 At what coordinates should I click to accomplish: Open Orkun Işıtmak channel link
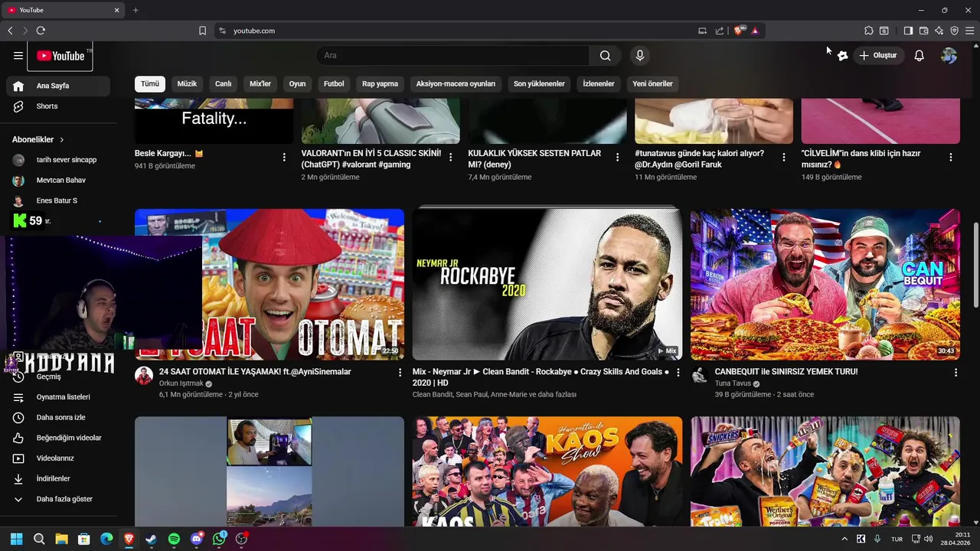[181, 383]
